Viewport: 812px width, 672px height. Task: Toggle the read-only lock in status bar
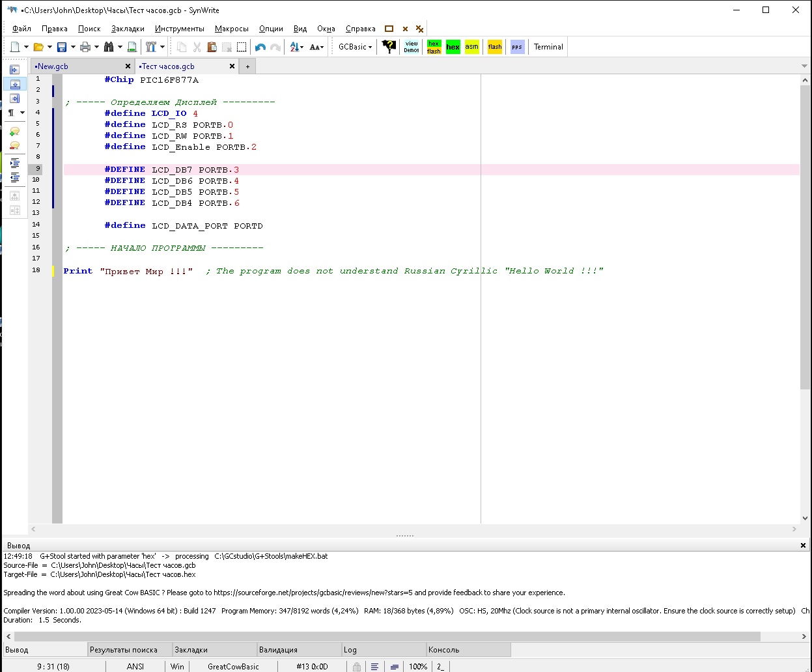[357, 666]
